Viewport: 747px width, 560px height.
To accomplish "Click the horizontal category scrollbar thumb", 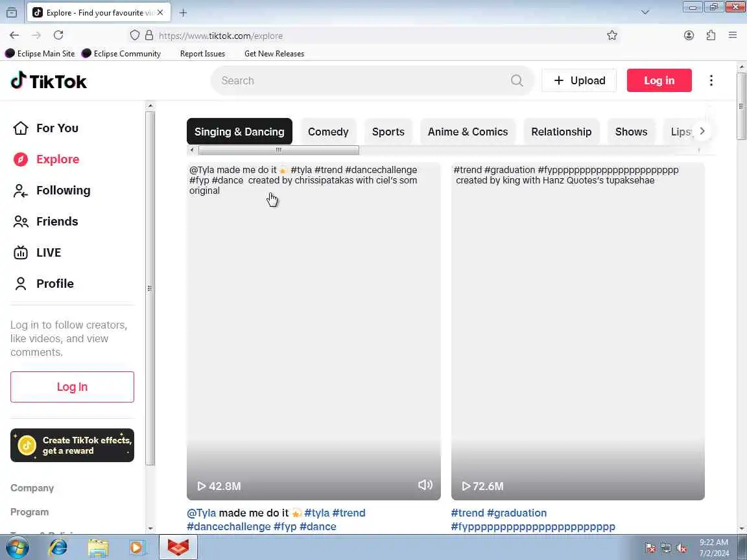I will (279, 150).
